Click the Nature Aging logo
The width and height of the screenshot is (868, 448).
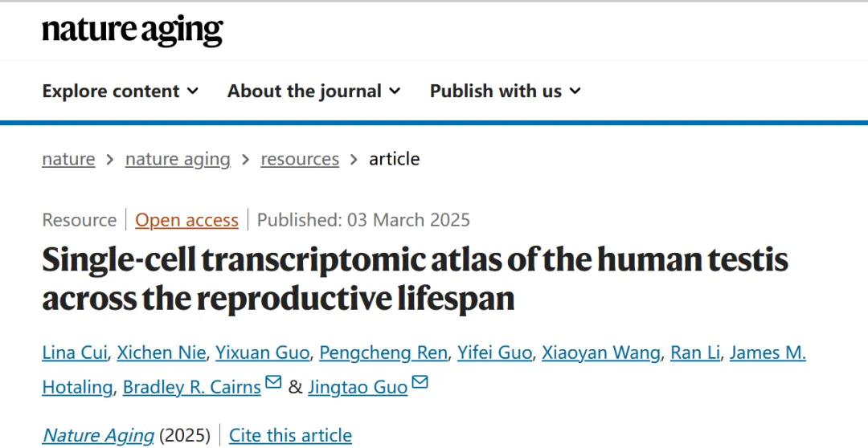pos(133,31)
